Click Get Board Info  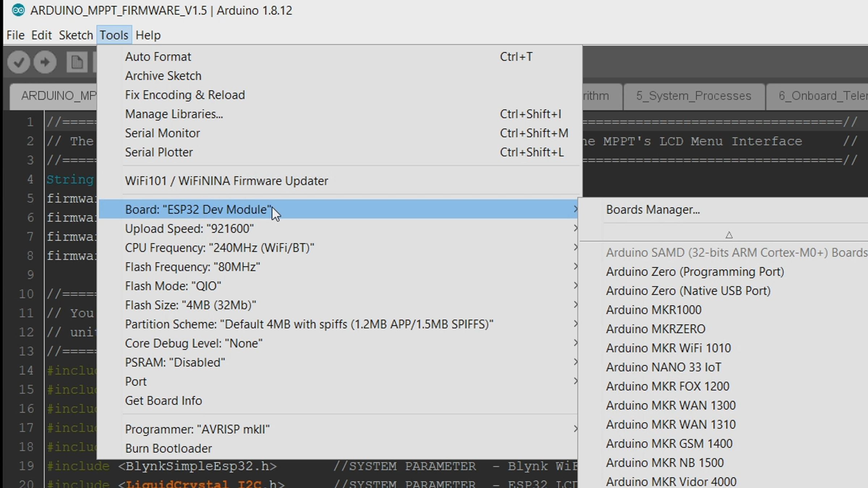pos(339,401)
